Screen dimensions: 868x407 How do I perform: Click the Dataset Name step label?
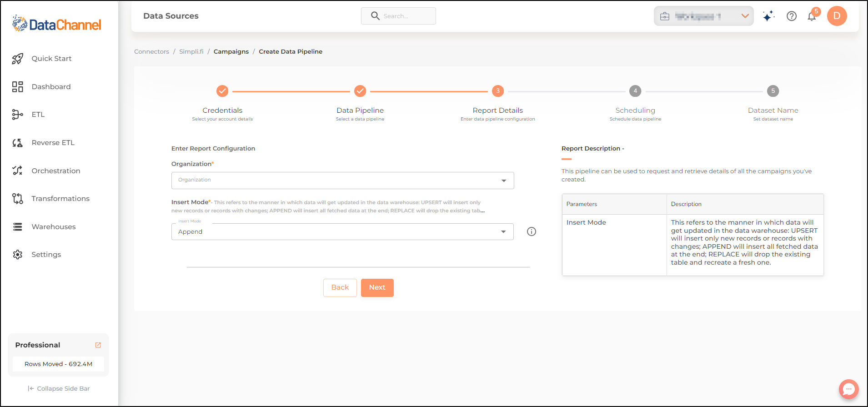point(773,111)
